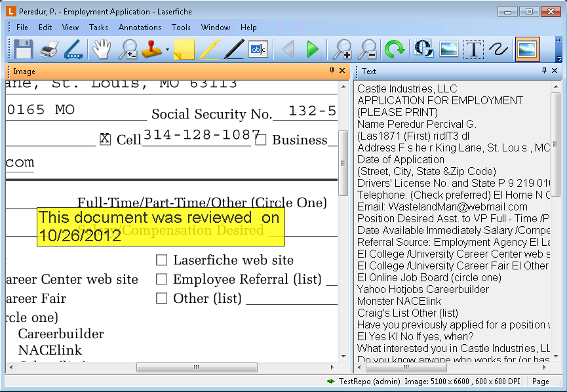Pin the Image pane
The height and width of the screenshot is (392, 567).
coord(332,71)
